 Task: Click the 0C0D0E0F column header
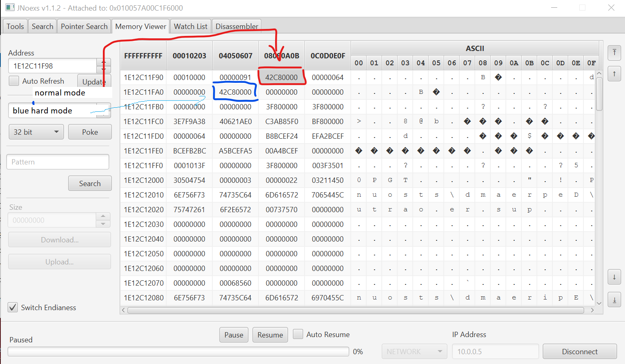tap(327, 55)
